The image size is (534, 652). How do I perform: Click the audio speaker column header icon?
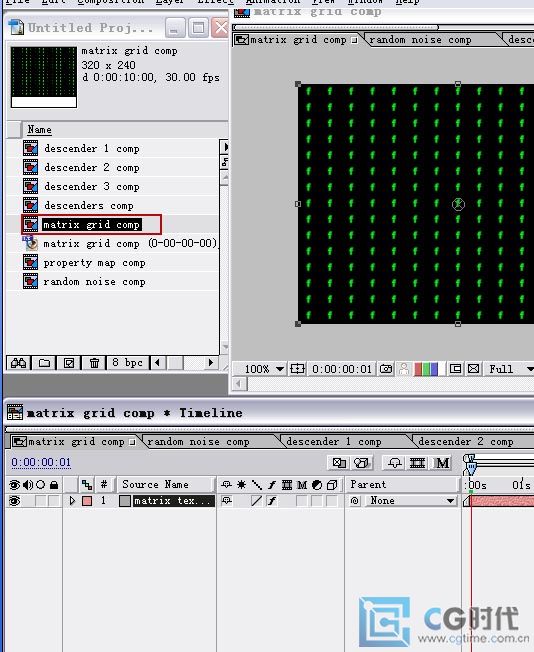tap(27, 485)
